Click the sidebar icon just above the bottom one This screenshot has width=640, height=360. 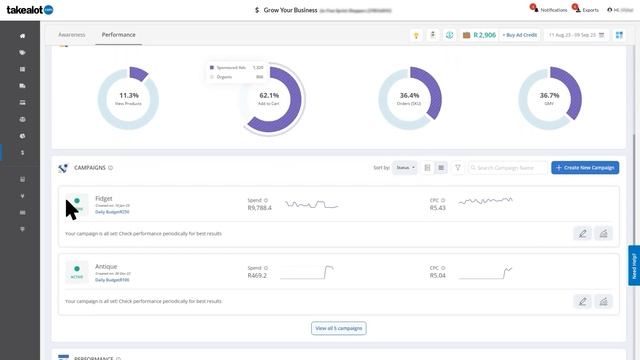point(22,213)
